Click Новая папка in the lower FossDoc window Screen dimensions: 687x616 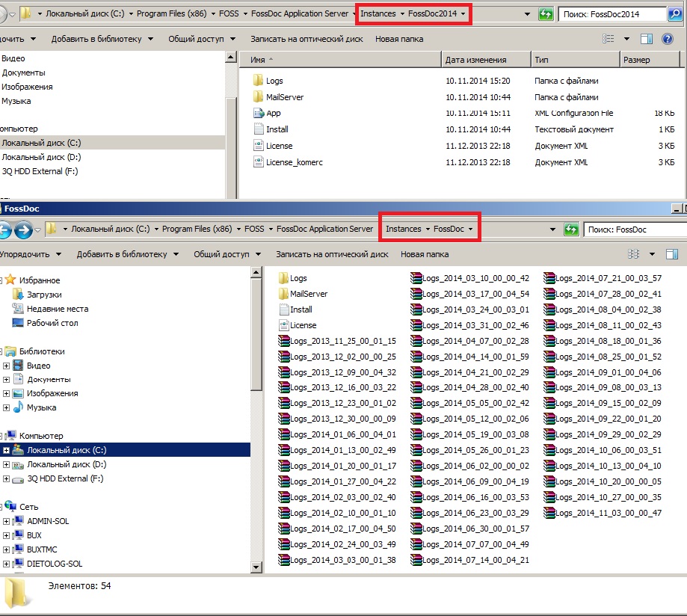(425, 254)
